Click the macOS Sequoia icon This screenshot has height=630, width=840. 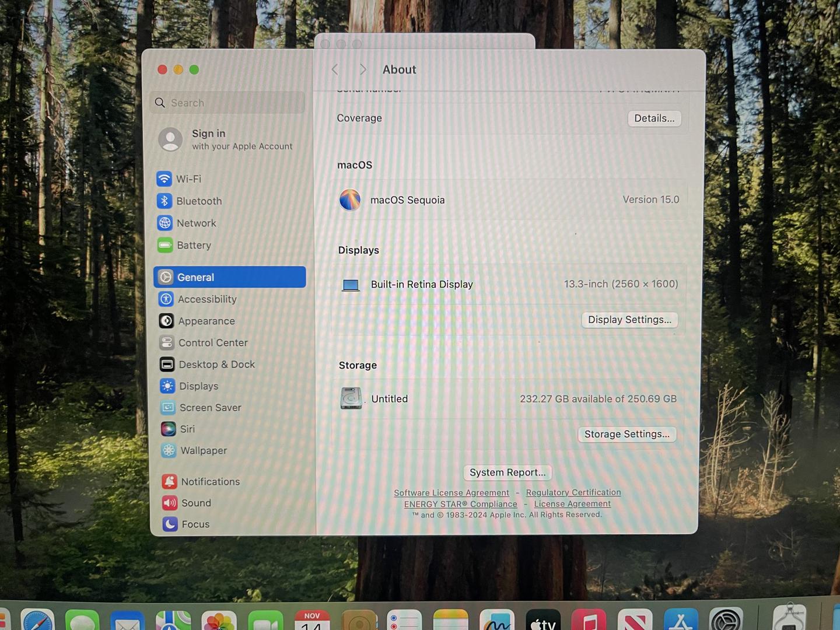(x=350, y=199)
